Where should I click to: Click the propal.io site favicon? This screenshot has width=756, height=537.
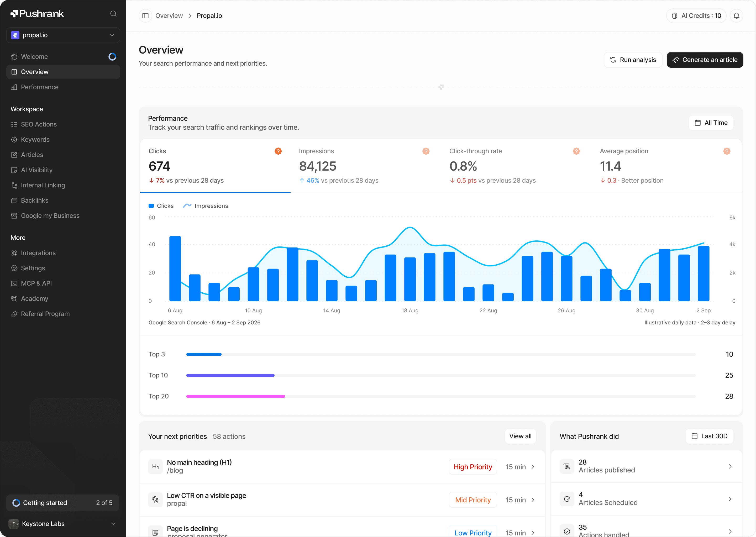pos(15,35)
